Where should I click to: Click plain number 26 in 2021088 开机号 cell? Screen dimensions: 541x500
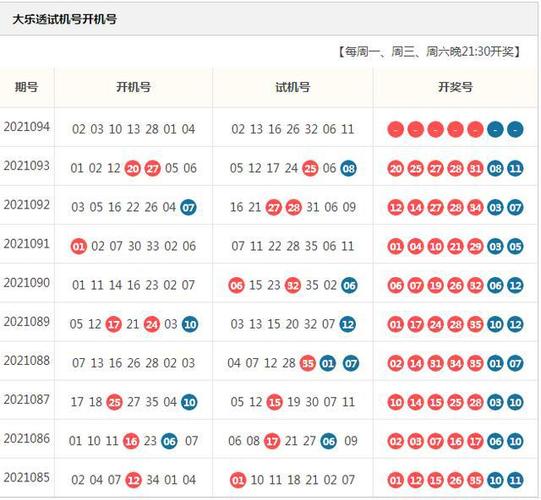[x=134, y=363]
